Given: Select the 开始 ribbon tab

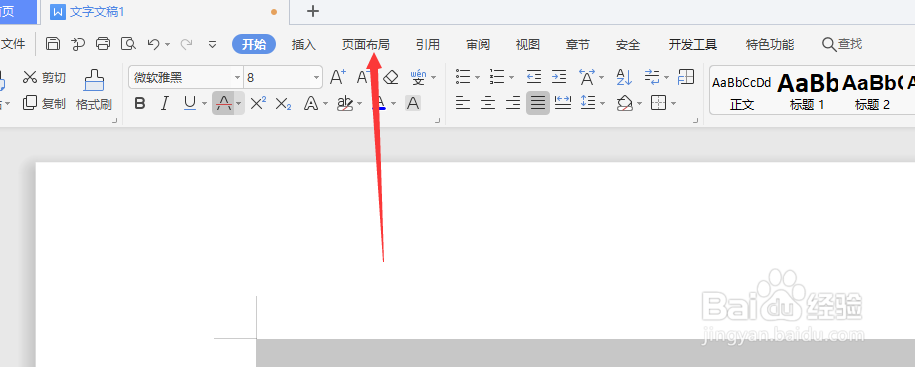Looking at the screenshot, I should click(x=254, y=44).
